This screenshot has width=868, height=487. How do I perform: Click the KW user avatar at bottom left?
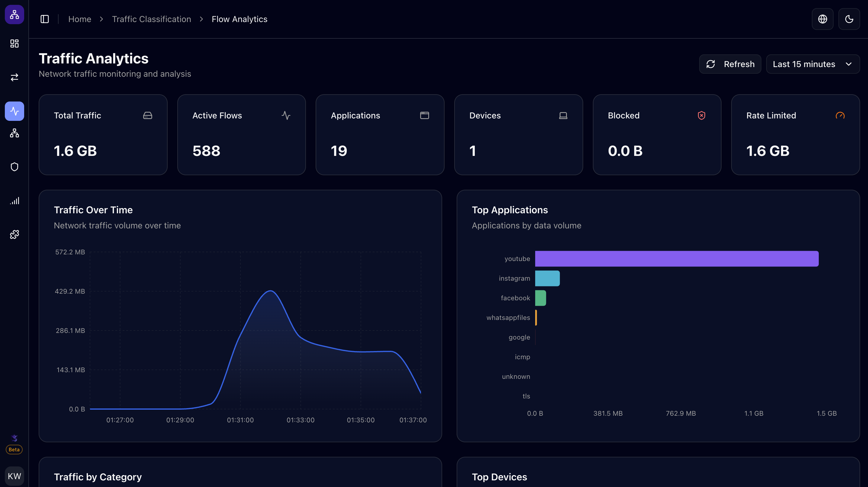[x=14, y=476]
